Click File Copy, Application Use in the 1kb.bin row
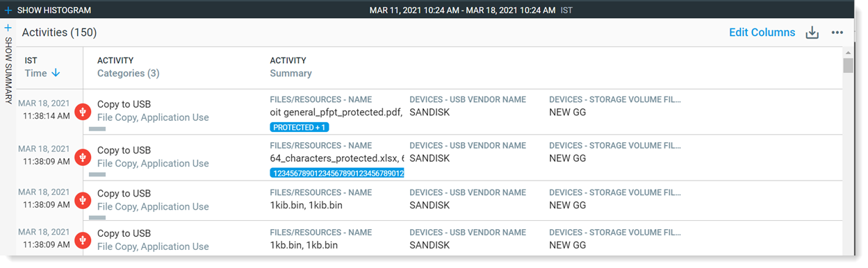Image resolution: width=868 pixels, height=268 pixels. click(x=153, y=246)
